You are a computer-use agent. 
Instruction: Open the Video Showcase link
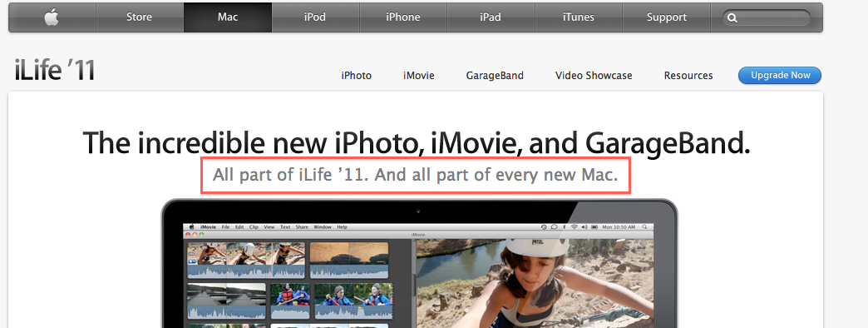click(594, 76)
